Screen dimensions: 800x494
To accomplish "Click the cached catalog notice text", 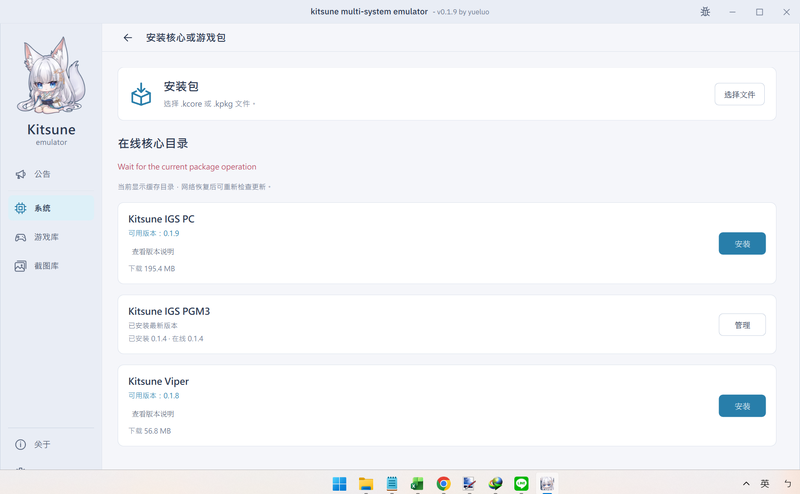I will pyautogui.click(x=194, y=187).
